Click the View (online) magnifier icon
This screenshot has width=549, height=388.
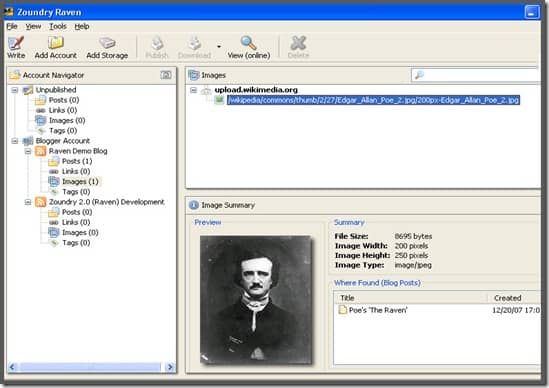point(248,43)
